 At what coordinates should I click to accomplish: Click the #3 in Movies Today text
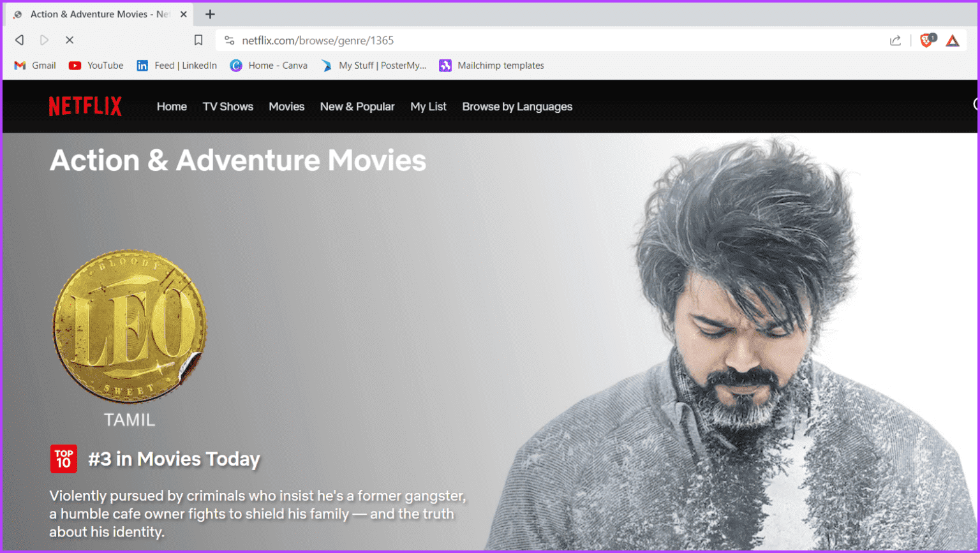(x=174, y=459)
